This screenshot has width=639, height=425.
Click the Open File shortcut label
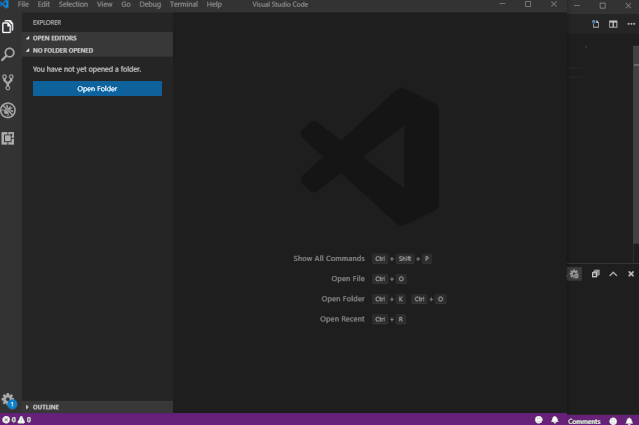click(348, 279)
